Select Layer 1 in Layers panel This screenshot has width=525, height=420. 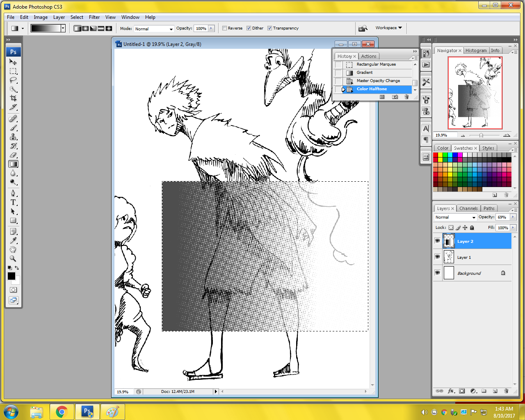477,257
